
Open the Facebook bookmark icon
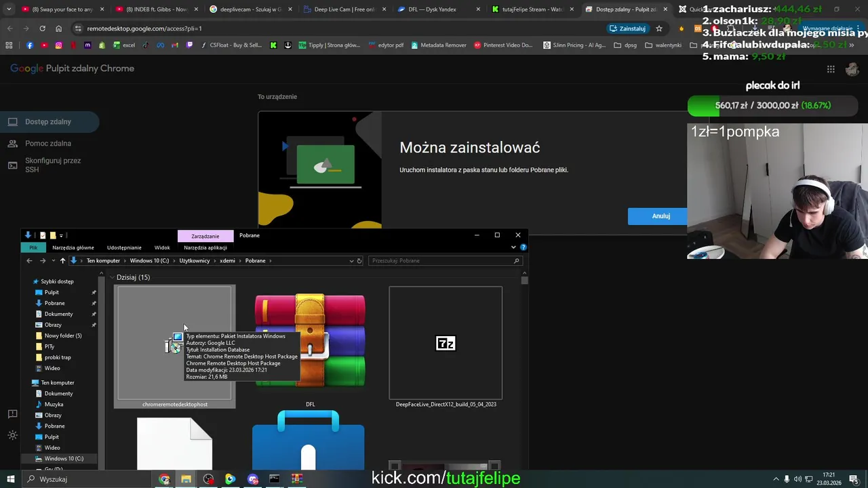tap(29, 45)
